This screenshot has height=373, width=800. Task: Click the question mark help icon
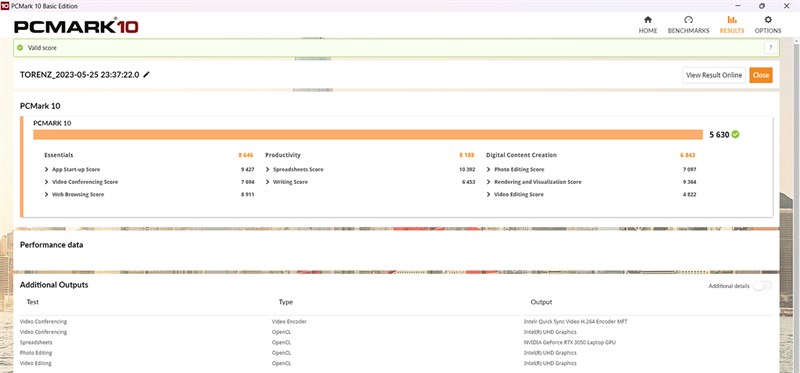(770, 47)
